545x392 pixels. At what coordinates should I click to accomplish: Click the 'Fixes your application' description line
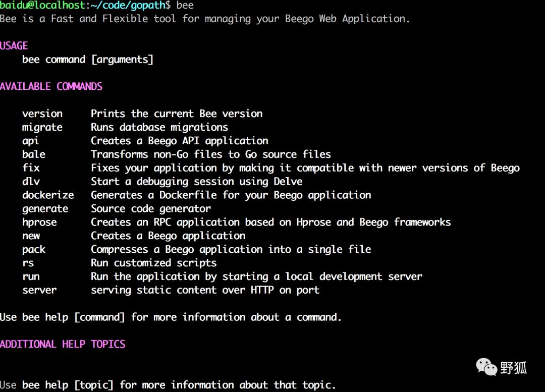305,168
